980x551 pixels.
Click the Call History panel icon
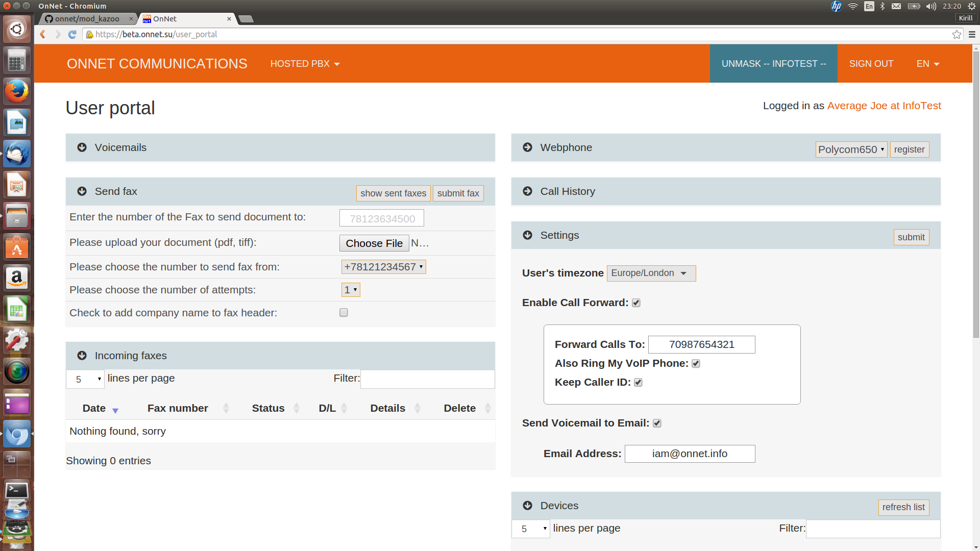click(x=528, y=191)
